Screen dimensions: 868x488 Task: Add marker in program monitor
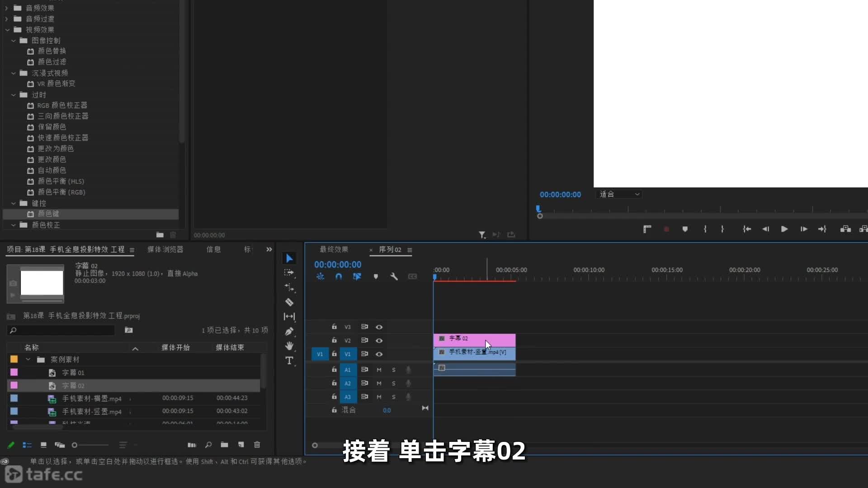pyautogui.click(x=685, y=229)
